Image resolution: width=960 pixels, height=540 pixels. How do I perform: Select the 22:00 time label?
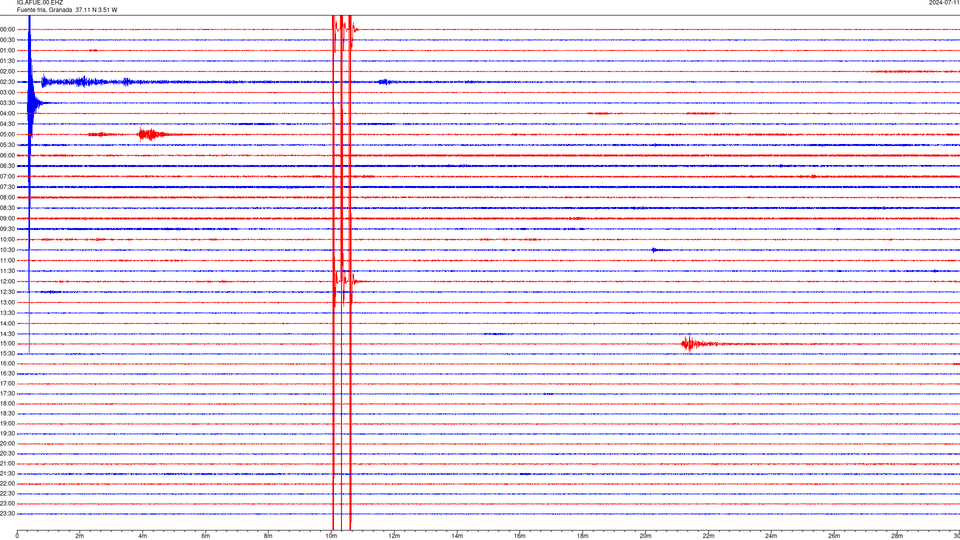tap(7, 484)
